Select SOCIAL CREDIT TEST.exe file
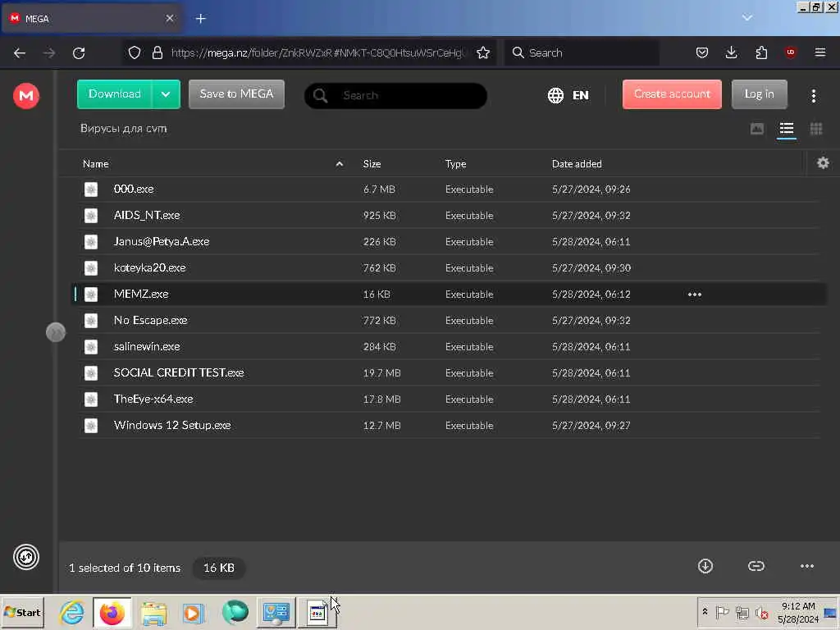 click(x=450, y=373)
